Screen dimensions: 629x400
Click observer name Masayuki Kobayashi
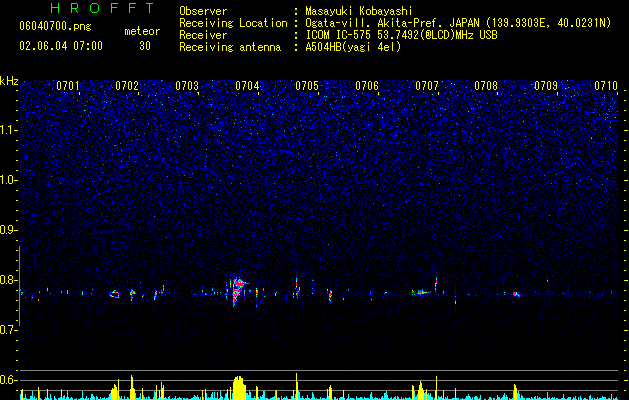point(359,11)
